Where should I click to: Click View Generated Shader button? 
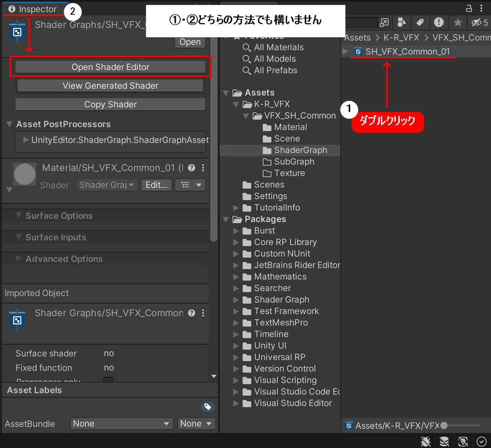click(x=110, y=86)
